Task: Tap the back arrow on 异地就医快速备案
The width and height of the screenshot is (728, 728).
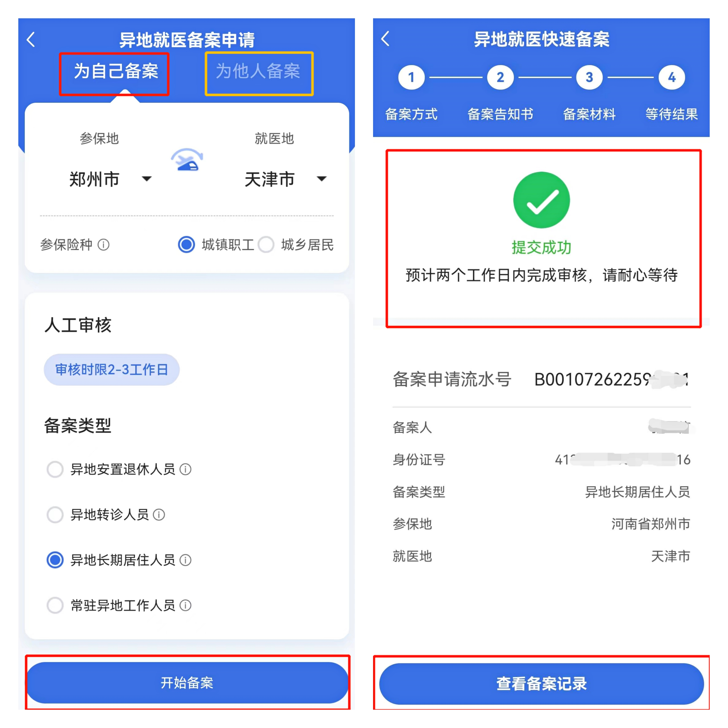Action: [385, 38]
